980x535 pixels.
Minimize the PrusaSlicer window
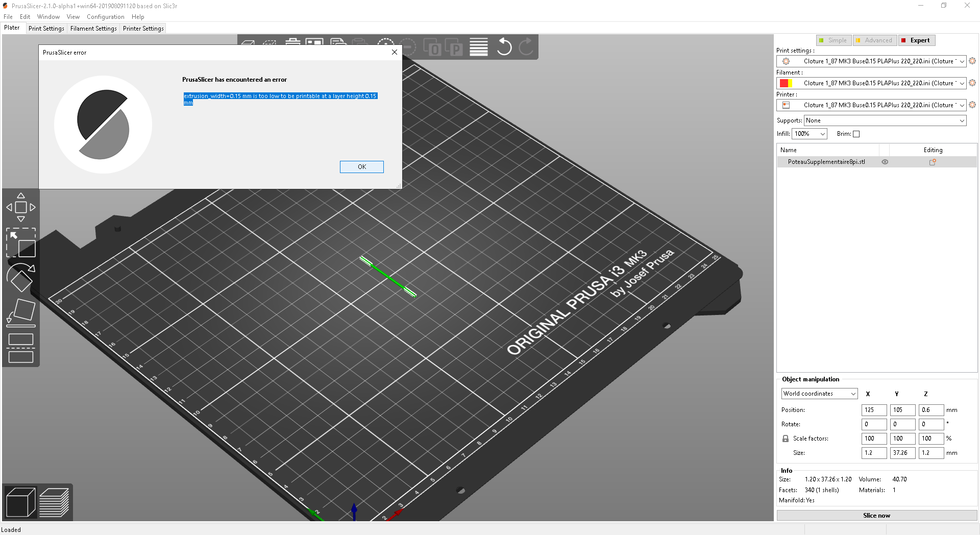coord(921,6)
